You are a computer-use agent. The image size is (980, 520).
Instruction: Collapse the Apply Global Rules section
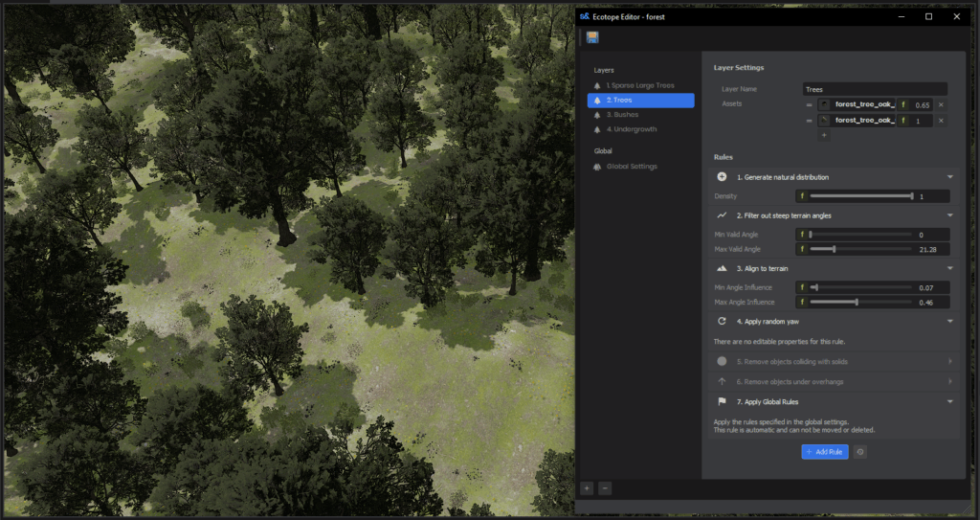tap(950, 402)
